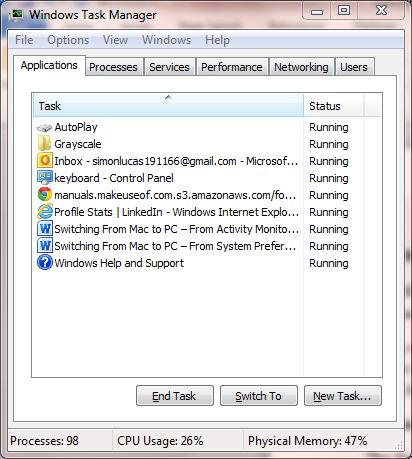Click Word icon for System Preferences document

click(45, 246)
